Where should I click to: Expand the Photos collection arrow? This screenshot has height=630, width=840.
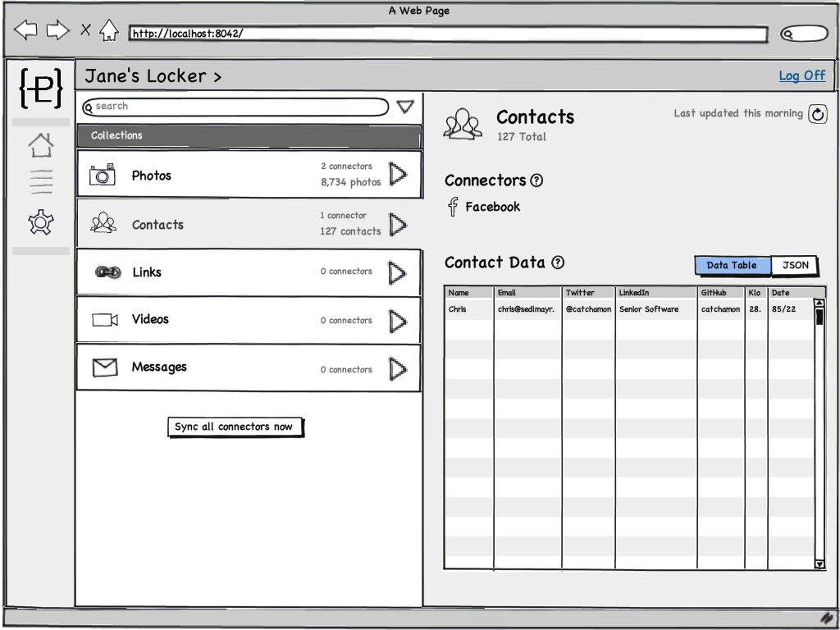point(398,174)
